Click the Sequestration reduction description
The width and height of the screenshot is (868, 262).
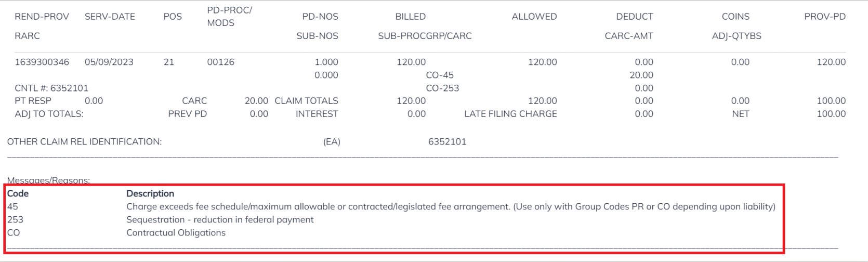(x=220, y=219)
